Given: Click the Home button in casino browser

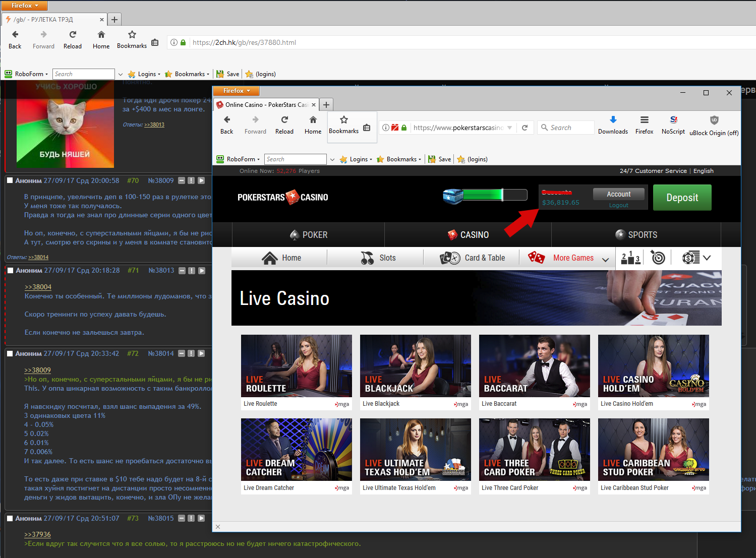Looking at the screenshot, I should (x=313, y=124).
